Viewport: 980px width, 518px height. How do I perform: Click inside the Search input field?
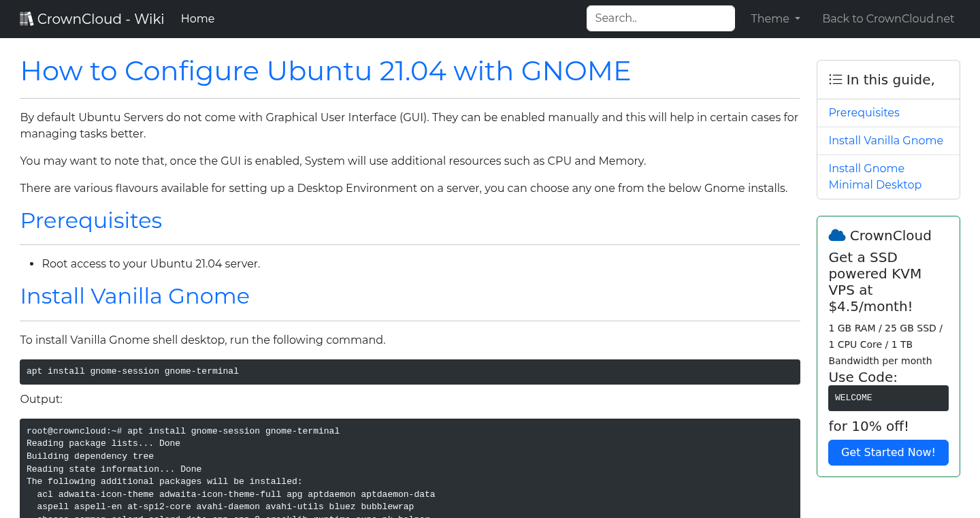(660, 18)
